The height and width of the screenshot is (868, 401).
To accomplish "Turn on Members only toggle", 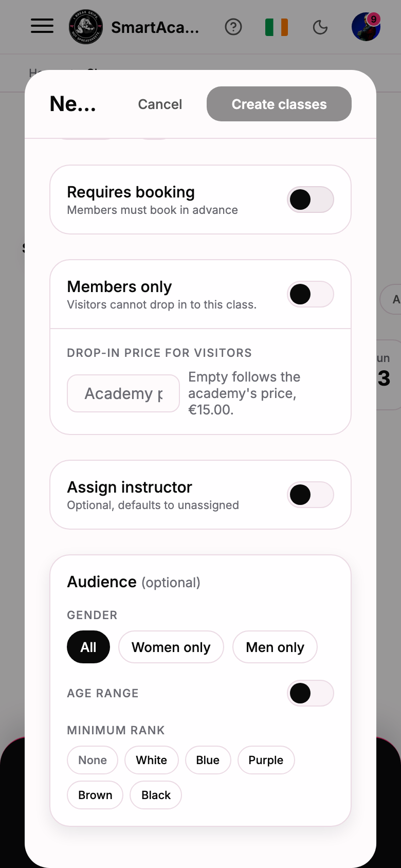I will click(x=311, y=294).
